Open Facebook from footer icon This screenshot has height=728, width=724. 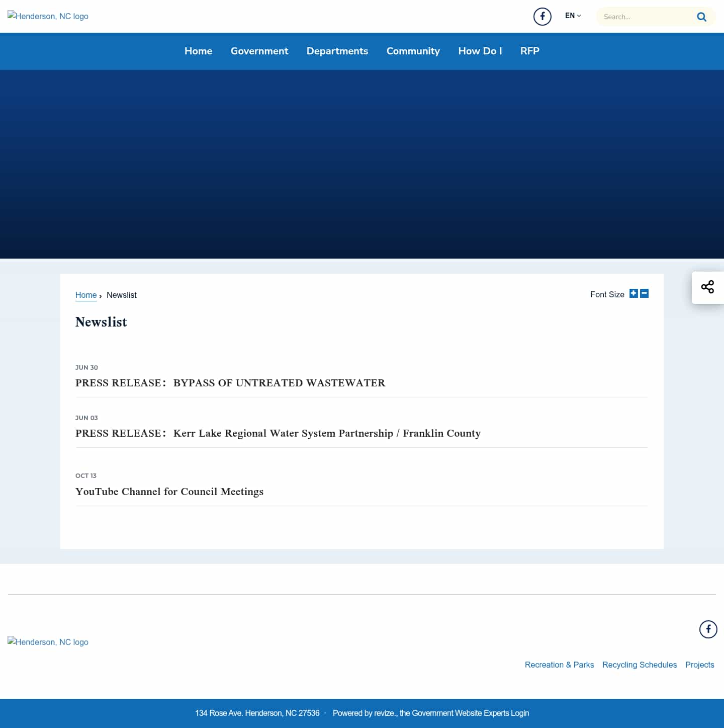pyautogui.click(x=708, y=629)
